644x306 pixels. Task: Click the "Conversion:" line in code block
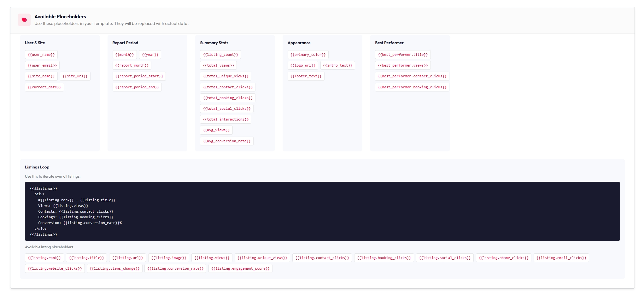[x=80, y=223]
